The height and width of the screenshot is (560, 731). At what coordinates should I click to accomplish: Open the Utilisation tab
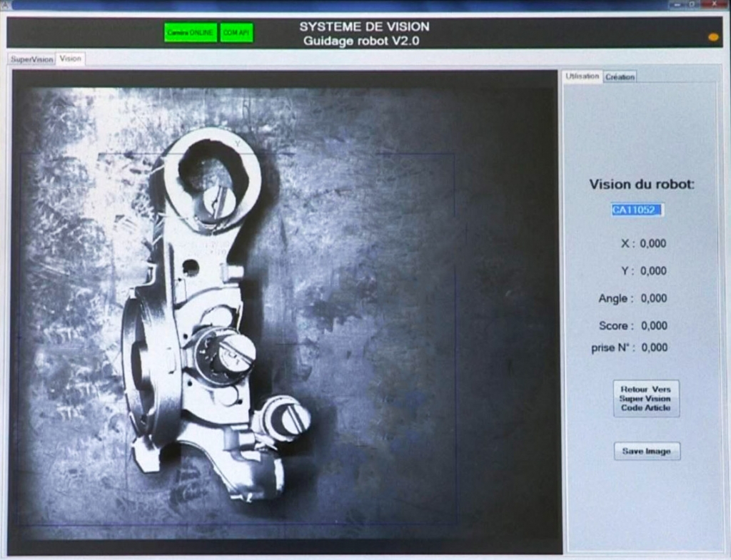pos(583,76)
